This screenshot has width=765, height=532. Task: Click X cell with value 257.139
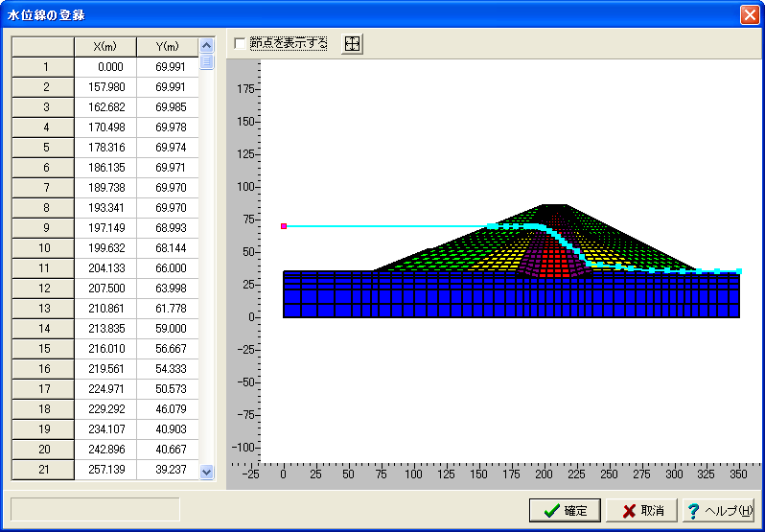[x=105, y=470]
